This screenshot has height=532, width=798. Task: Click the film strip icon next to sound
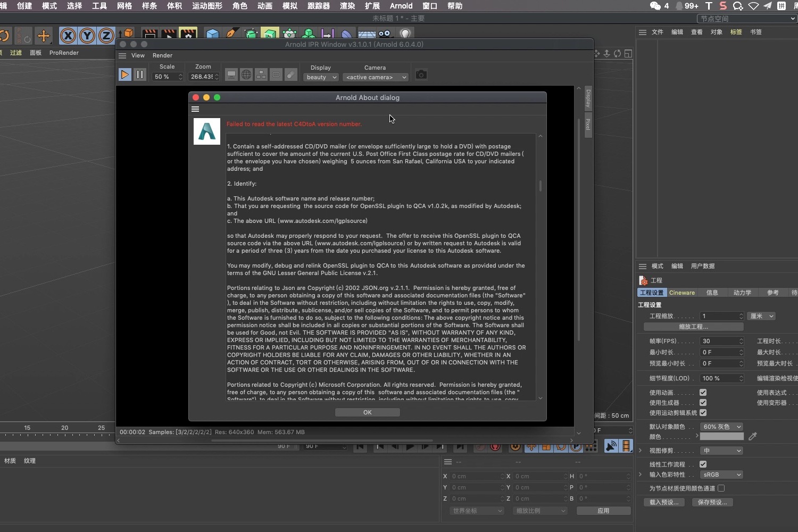[626, 446]
